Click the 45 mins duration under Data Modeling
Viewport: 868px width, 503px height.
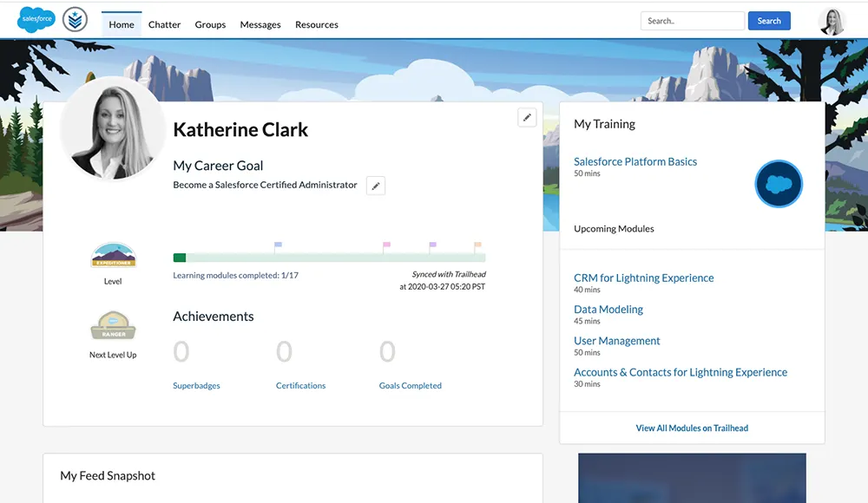click(587, 321)
